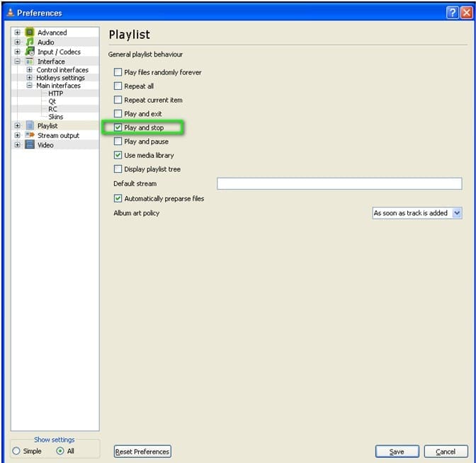The width and height of the screenshot is (476, 463).
Task: Click the Help question mark icon
Action: 452,13
